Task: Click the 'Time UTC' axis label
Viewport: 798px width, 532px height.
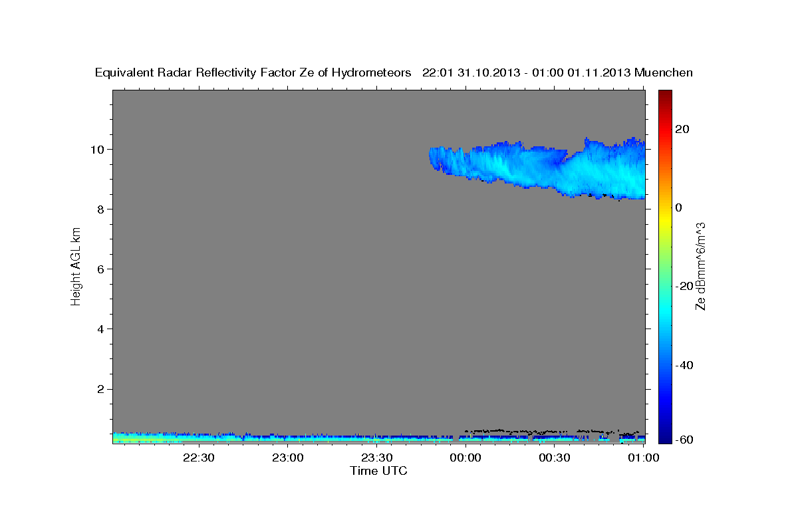Action: click(x=378, y=471)
